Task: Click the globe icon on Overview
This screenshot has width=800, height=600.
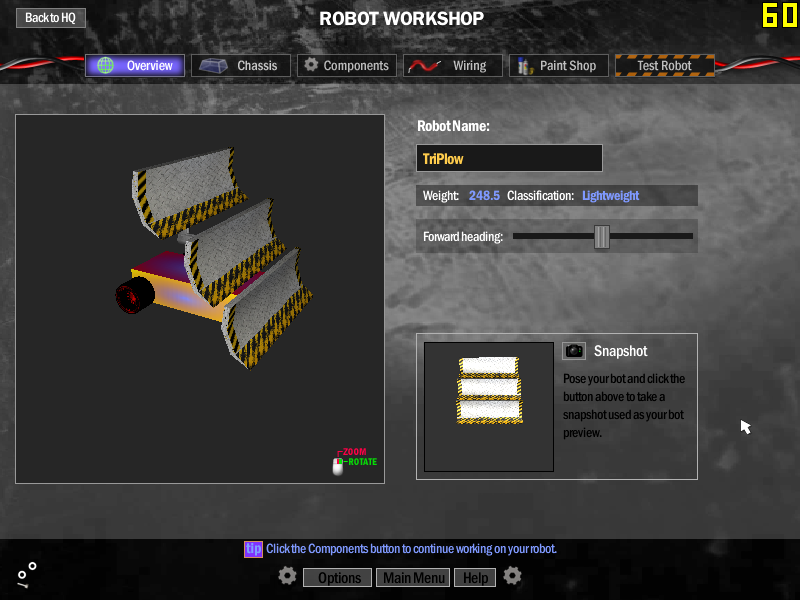Action: pyautogui.click(x=106, y=65)
